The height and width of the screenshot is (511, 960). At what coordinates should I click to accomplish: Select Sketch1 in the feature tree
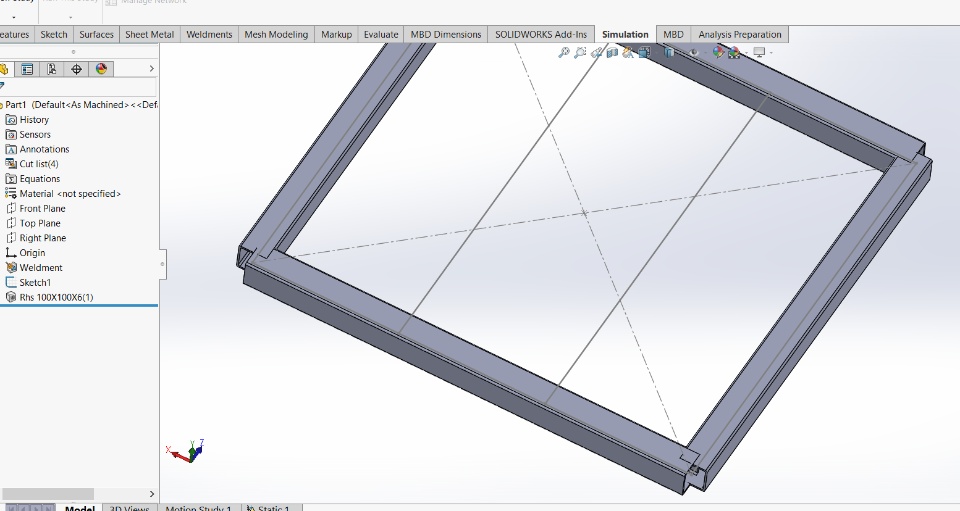28,283
